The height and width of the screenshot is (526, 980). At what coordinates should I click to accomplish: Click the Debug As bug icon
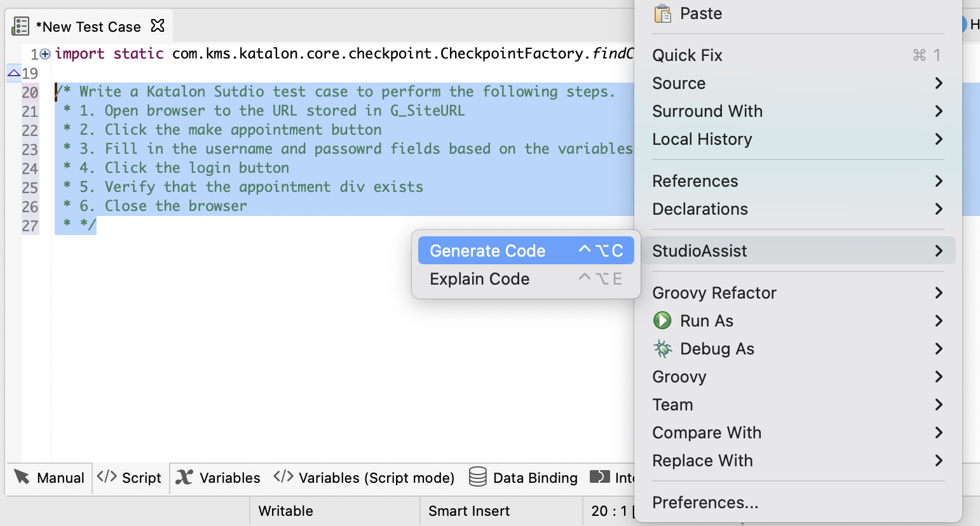(662, 349)
